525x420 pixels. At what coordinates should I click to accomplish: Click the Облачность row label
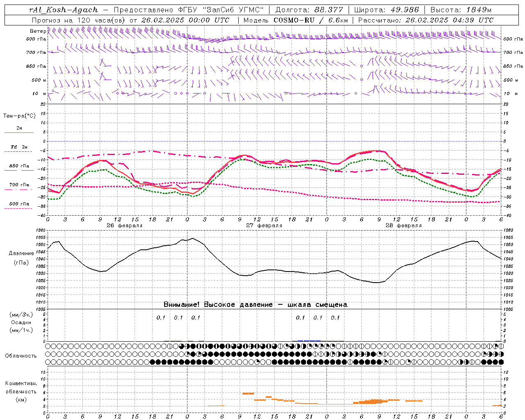tap(21, 356)
